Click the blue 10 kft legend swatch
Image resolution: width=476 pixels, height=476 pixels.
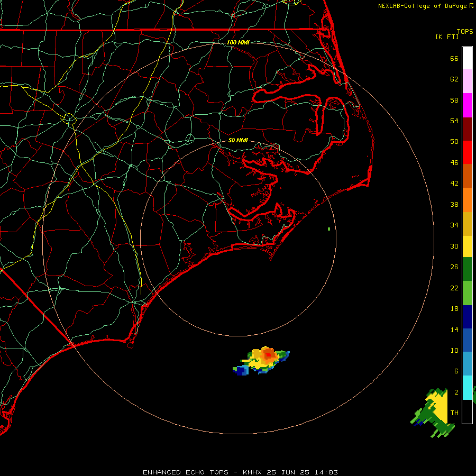(467, 340)
